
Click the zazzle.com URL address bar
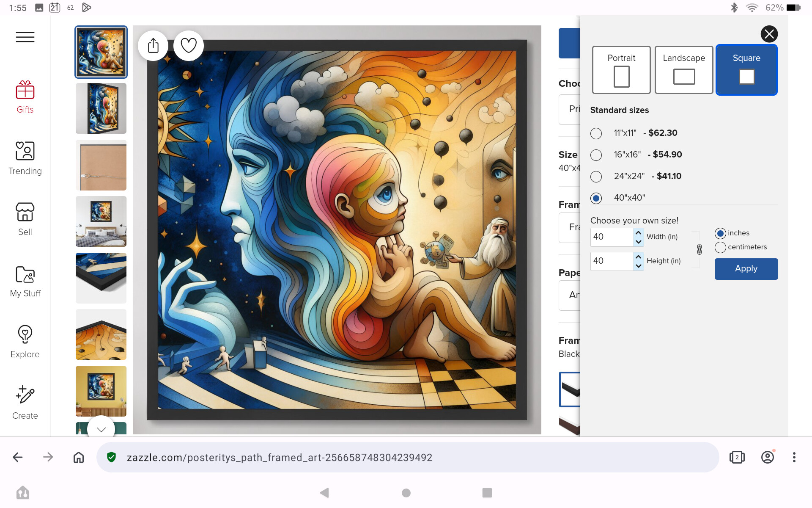coord(408,457)
